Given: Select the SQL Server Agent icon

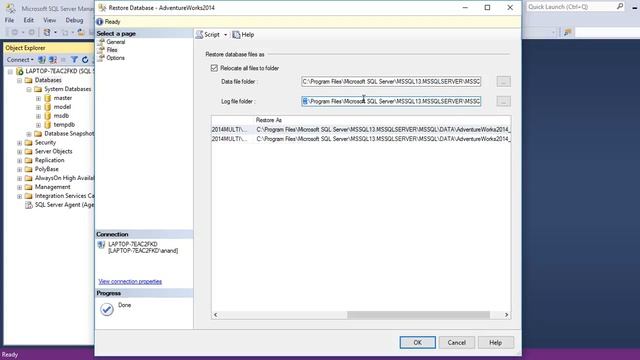Looking at the screenshot, I should tap(29, 205).
